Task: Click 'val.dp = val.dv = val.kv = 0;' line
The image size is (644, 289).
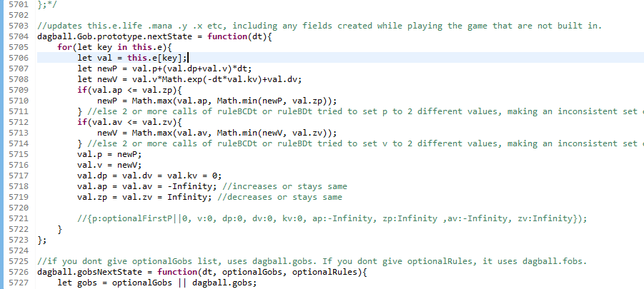Action: pyautogui.click(x=149, y=176)
